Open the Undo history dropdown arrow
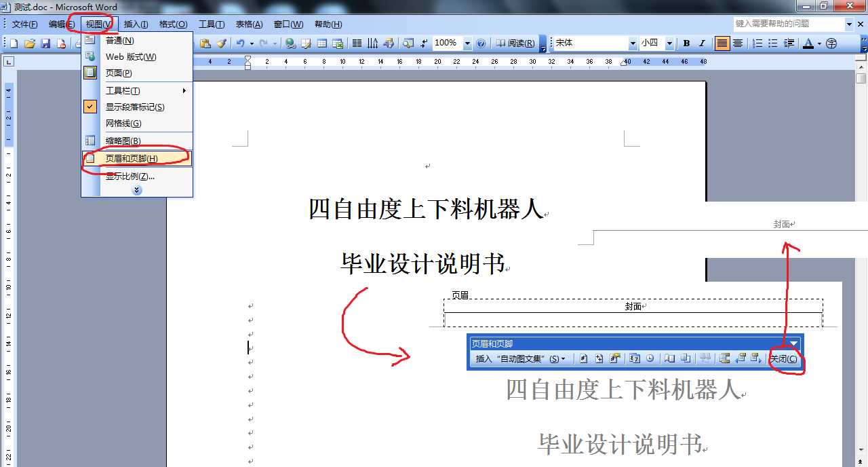The image size is (868, 467). [252, 43]
